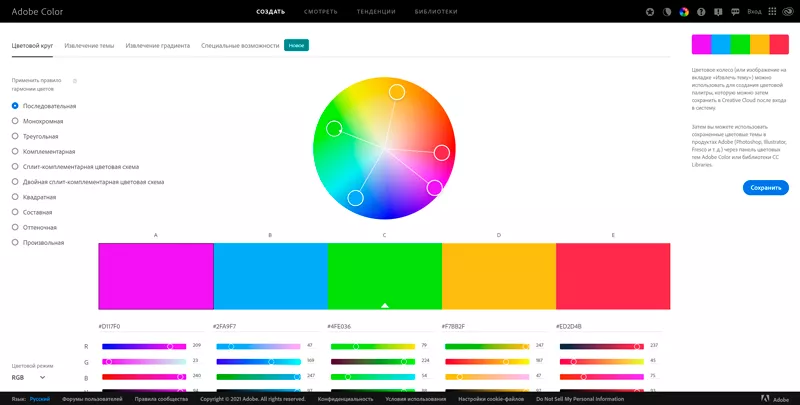Select the green swatch C
The width and height of the screenshot is (800, 405).
pyautogui.click(x=385, y=276)
